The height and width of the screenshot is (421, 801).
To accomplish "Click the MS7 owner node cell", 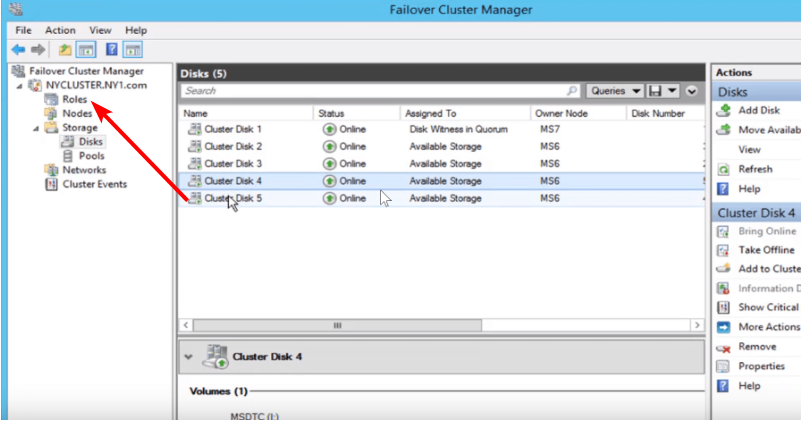I will [x=550, y=129].
